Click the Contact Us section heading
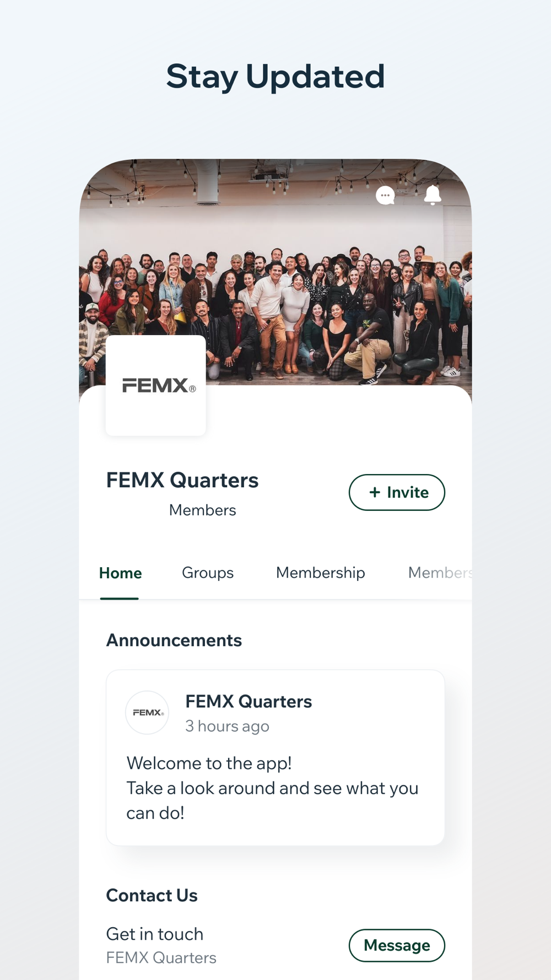Screen dimensions: 551x980 152,895
